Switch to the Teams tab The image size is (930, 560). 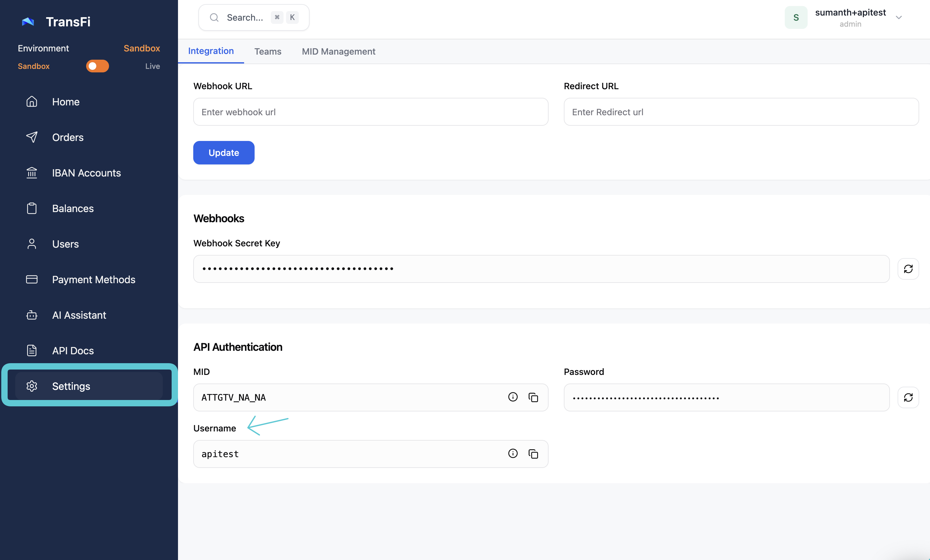268,51
